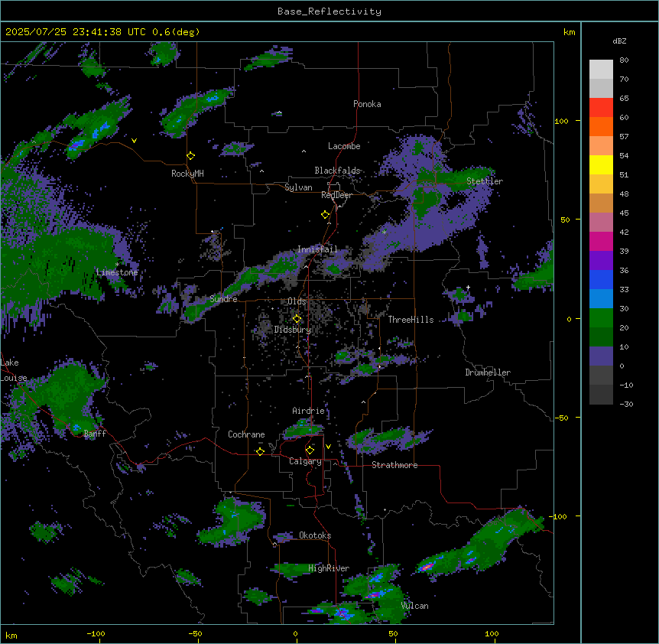Select the Stettler label
Image resolution: width=659 pixels, height=644 pixels.
[x=485, y=181]
